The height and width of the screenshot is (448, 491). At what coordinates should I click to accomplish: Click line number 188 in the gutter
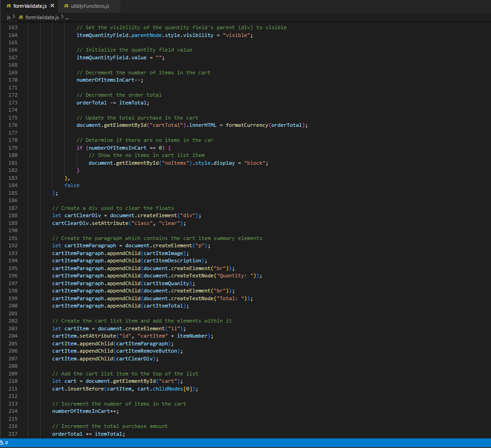point(13,215)
